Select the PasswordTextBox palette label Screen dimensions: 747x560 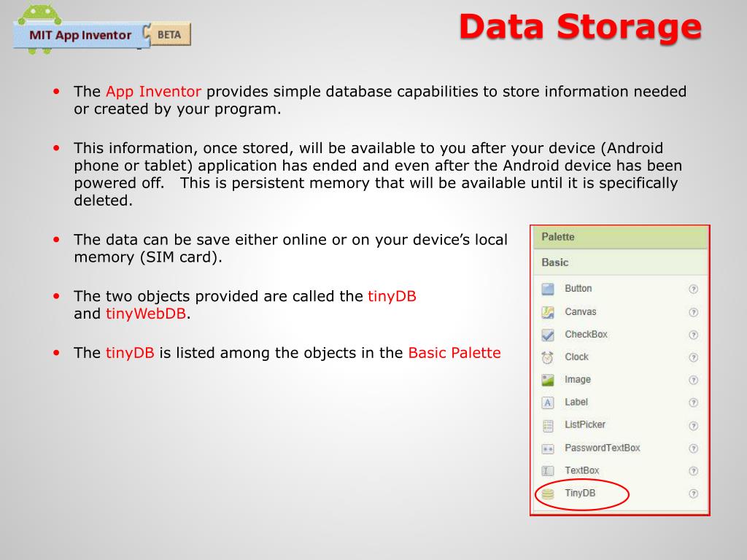602,448
